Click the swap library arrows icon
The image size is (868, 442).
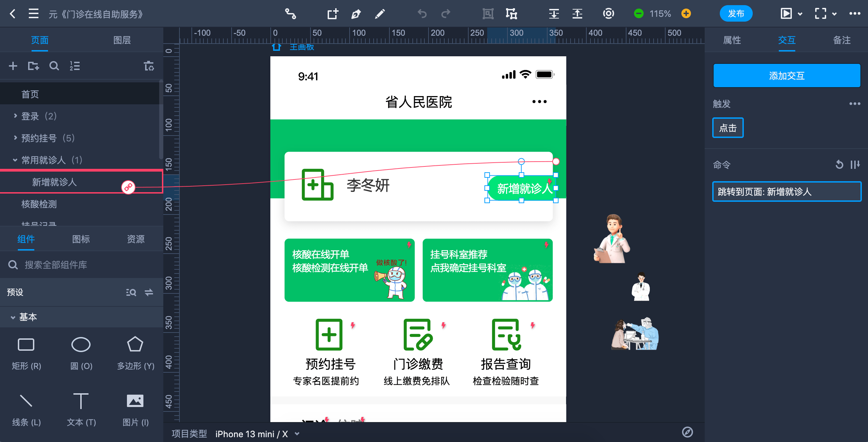point(149,292)
